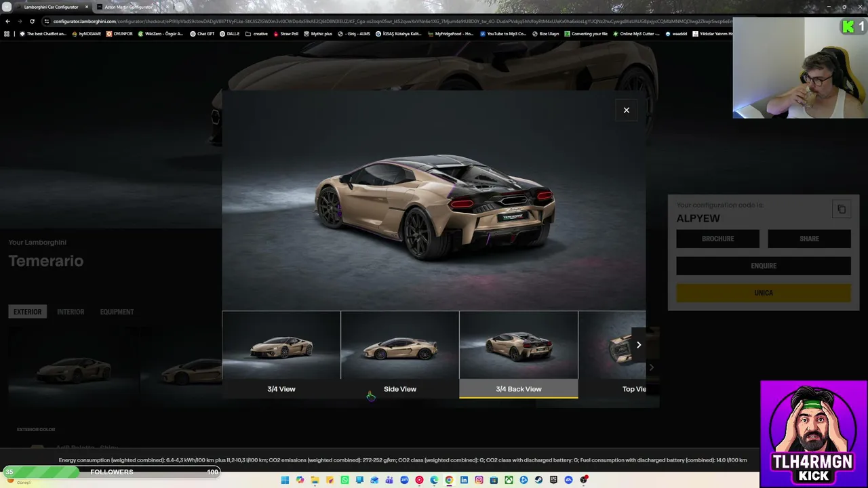Select the Side View thumbnail
Viewport: 868px width, 488px height.
point(400,354)
